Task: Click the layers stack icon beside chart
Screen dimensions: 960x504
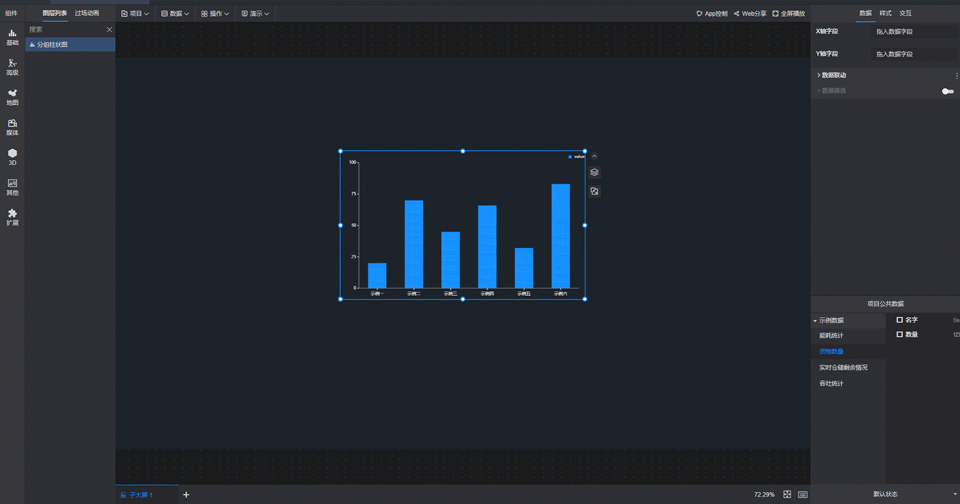Action: tap(594, 173)
